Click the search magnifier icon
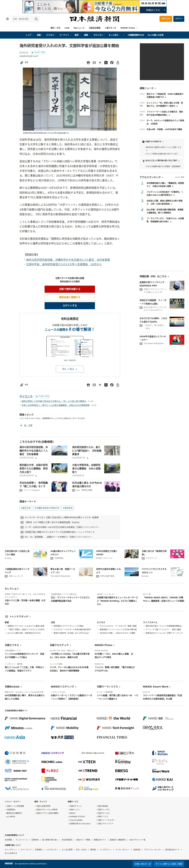Screen dimensions: 189x868 (36, 19)
